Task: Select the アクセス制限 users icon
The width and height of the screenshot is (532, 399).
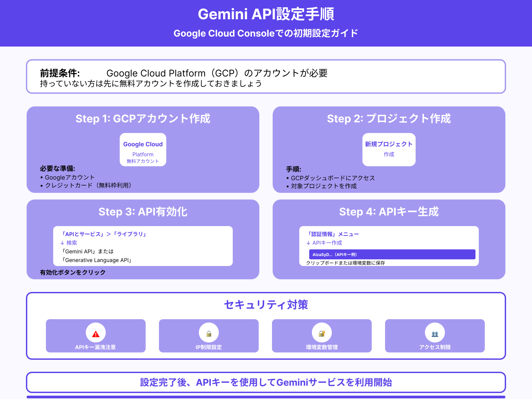Action: click(x=435, y=332)
